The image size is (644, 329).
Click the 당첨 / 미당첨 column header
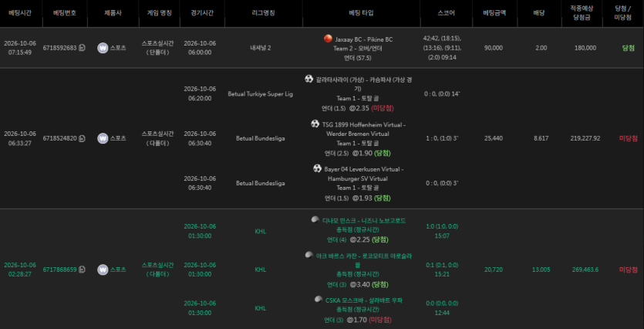click(622, 12)
